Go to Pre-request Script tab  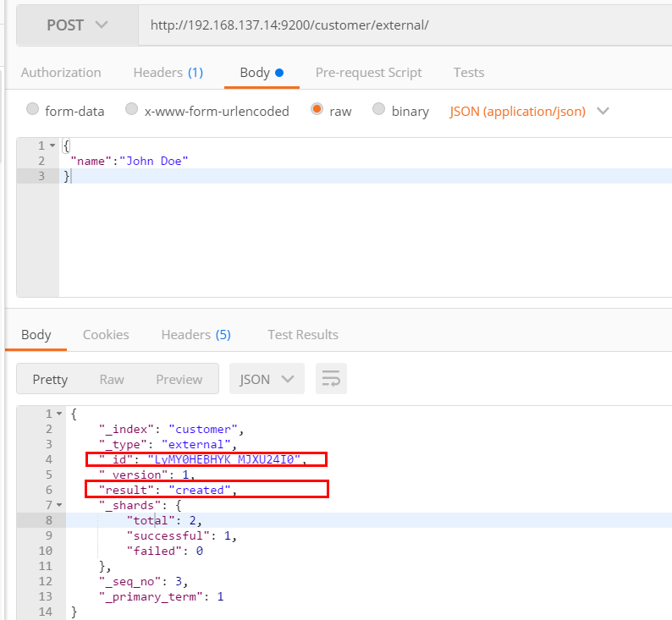point(368,73)
